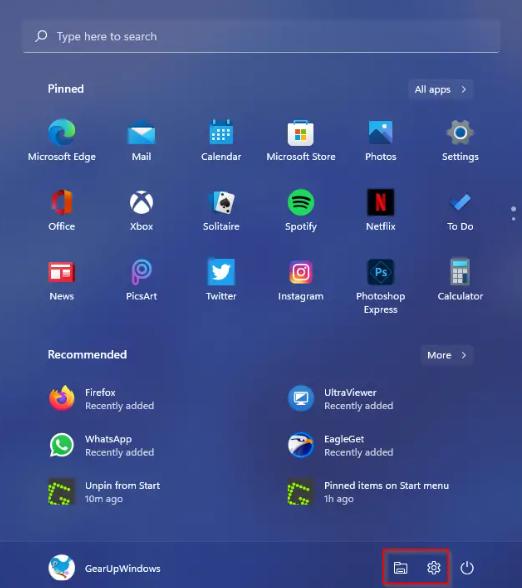Show All apps list
Image resolution: width=522 pixels, height=588 pixels.
coord(441,90)
